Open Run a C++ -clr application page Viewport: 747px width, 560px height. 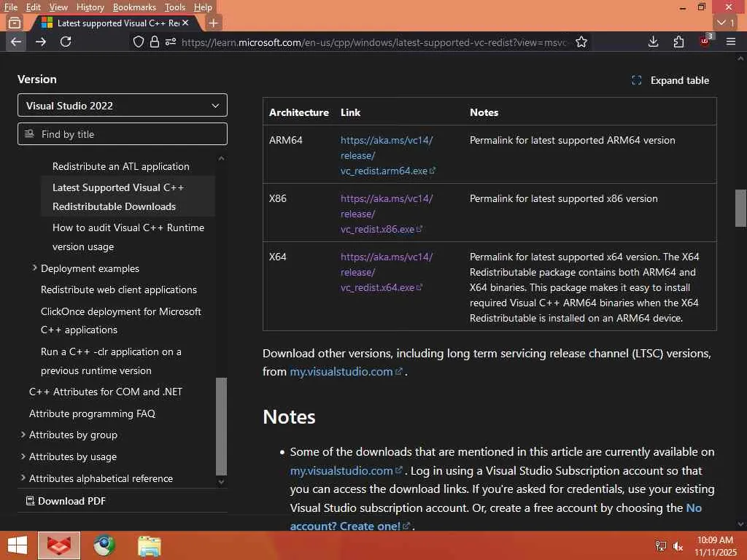[111, 361]
